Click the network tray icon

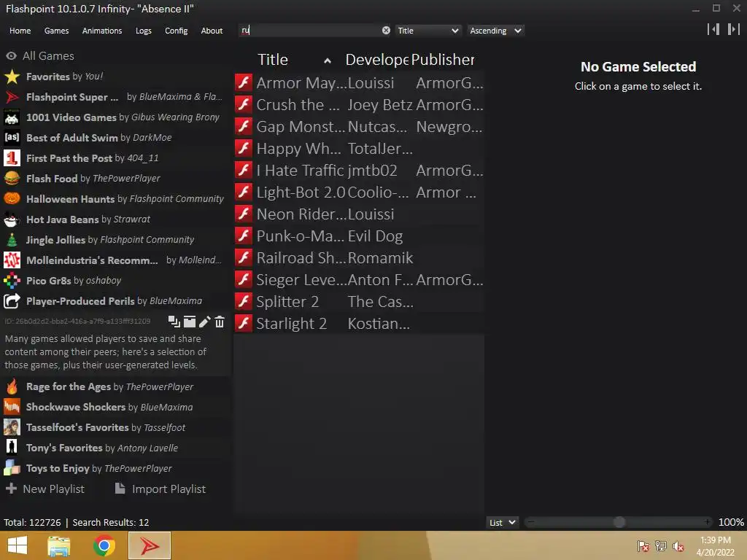pyautogui.click(x=661, y=545)
